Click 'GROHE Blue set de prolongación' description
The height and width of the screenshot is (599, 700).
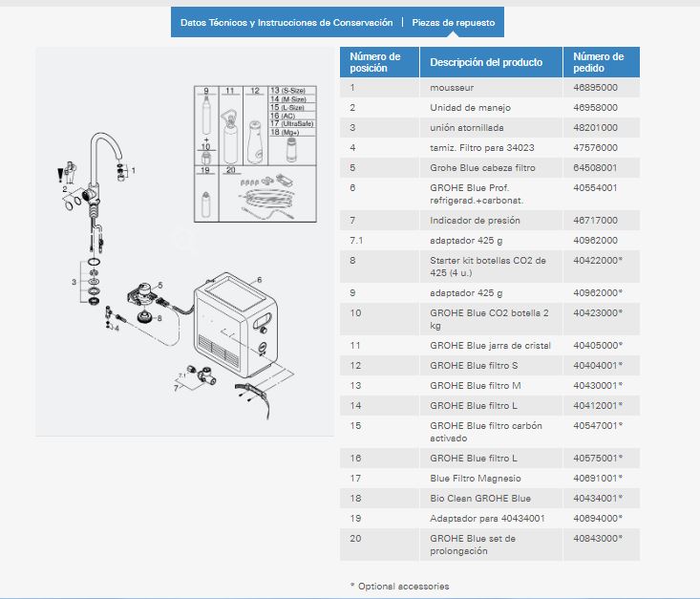coord(473,545)
